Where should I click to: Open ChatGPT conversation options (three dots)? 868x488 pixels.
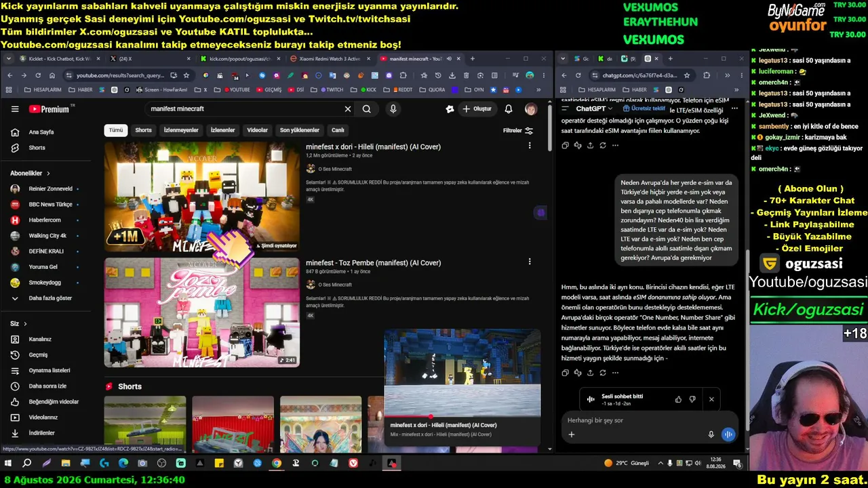734,108
